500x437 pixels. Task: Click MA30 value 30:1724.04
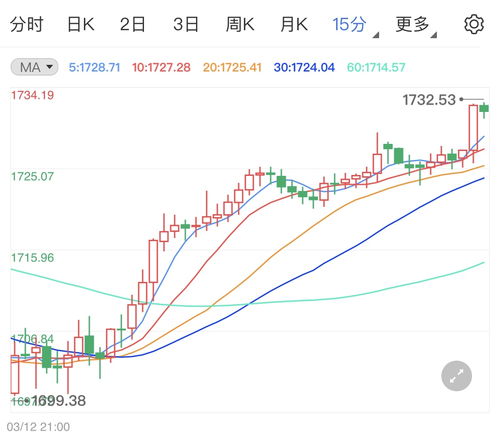304,67
